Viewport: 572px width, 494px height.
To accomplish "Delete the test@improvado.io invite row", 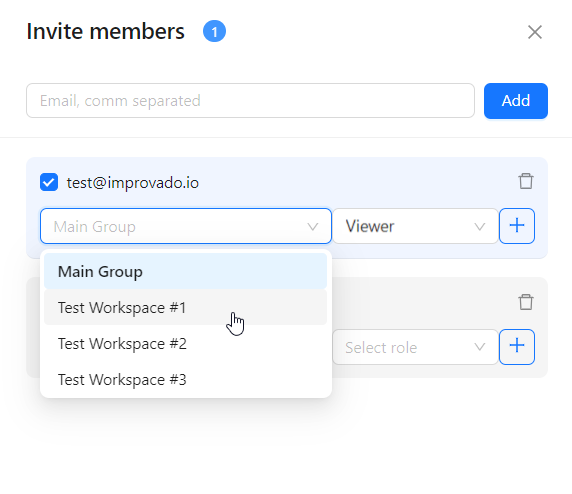I will pos(526,181).
